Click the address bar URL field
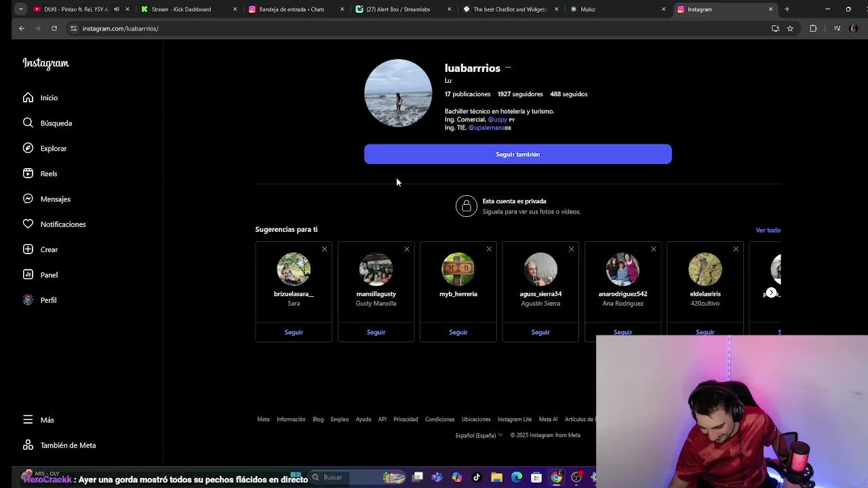 (420, 28)
